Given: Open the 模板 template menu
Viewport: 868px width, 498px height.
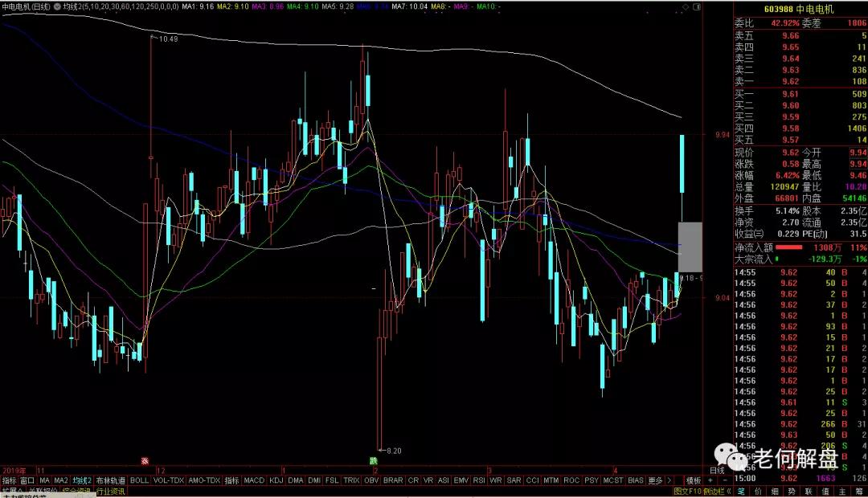Looking at the screenshot, I should (693, 480).
